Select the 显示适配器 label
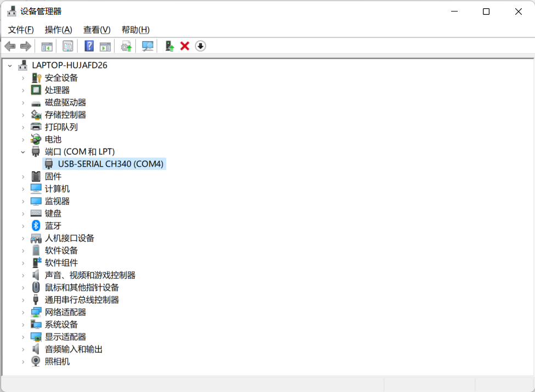The image size is (535, 392). pyautogui.click(x=66, y=337)
